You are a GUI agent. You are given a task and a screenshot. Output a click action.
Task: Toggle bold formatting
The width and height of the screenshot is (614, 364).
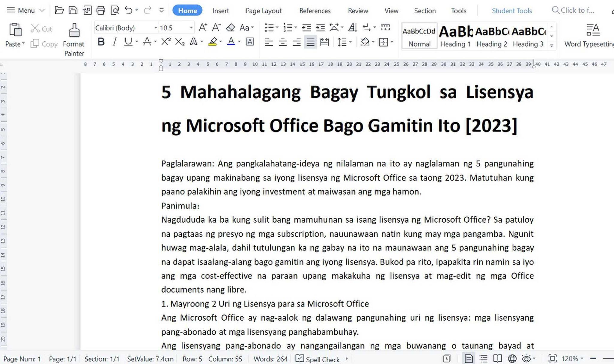coord(101,42)
